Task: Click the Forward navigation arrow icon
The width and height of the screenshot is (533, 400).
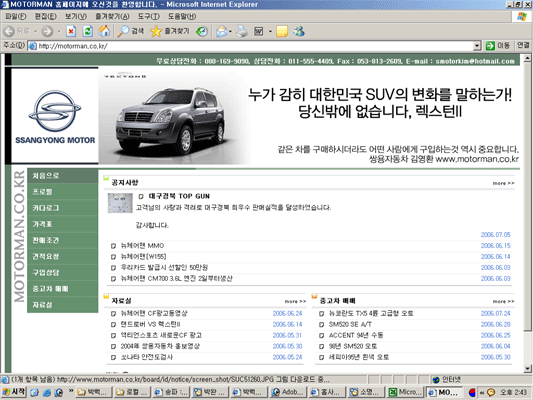Action: pos(47,31)
